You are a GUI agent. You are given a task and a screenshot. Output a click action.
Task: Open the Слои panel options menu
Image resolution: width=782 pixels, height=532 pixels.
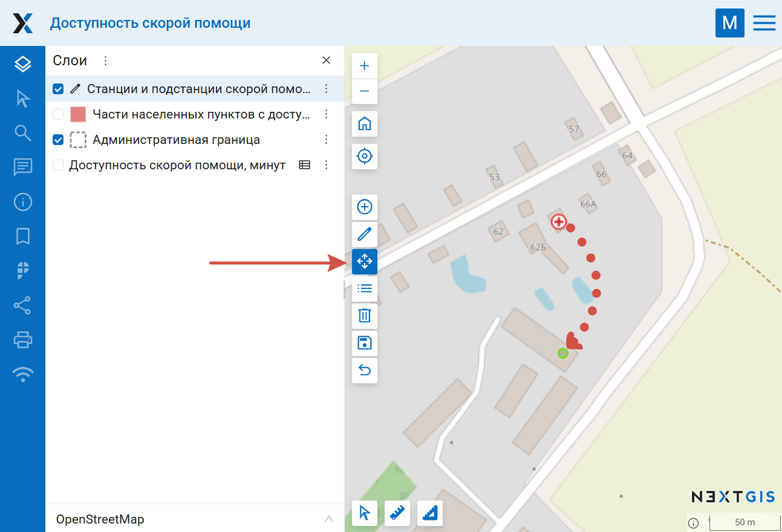(x=105, y=60)
